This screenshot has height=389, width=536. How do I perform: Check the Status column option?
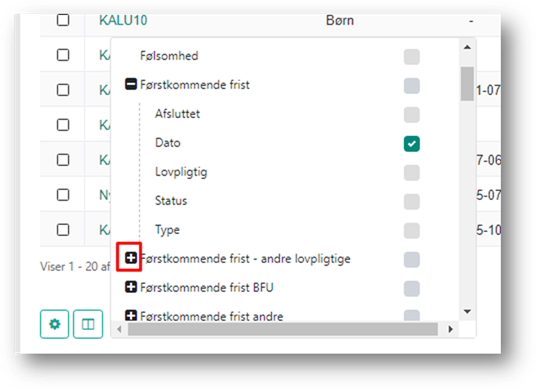[x=412, y=202]
